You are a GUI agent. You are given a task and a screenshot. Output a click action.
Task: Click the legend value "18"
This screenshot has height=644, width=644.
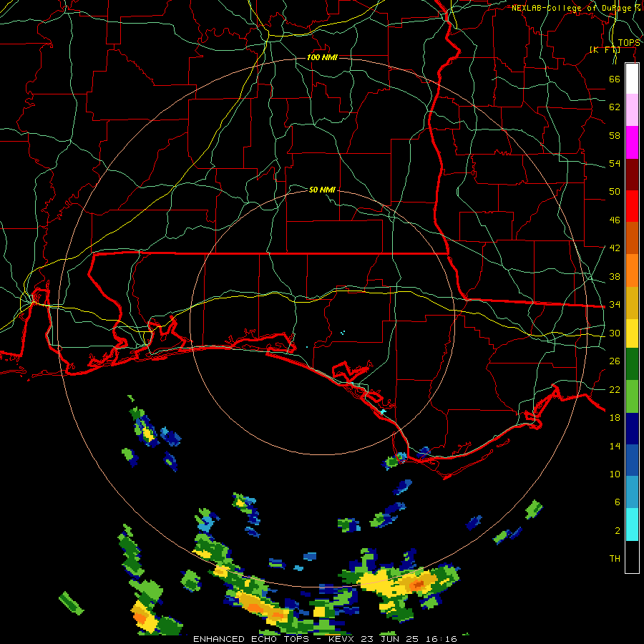pos(615,418)
